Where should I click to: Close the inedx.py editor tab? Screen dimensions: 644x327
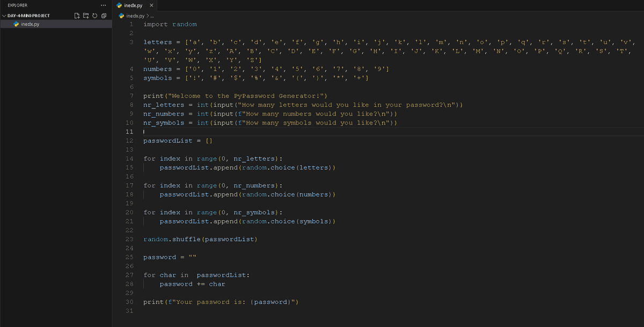coord(151,5)
